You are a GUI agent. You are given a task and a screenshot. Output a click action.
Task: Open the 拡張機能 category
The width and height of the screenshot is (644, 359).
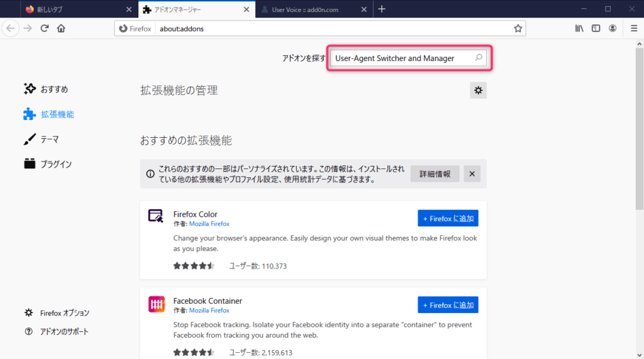49,114
